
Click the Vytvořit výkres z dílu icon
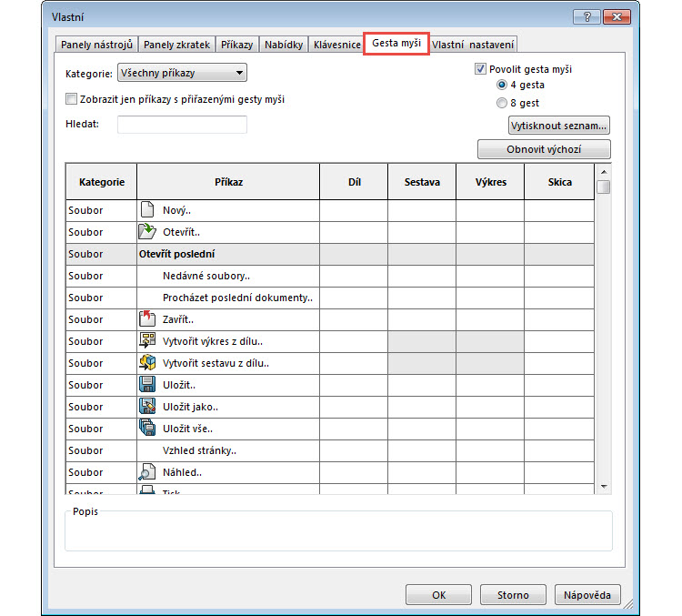(x=147, y=340)
